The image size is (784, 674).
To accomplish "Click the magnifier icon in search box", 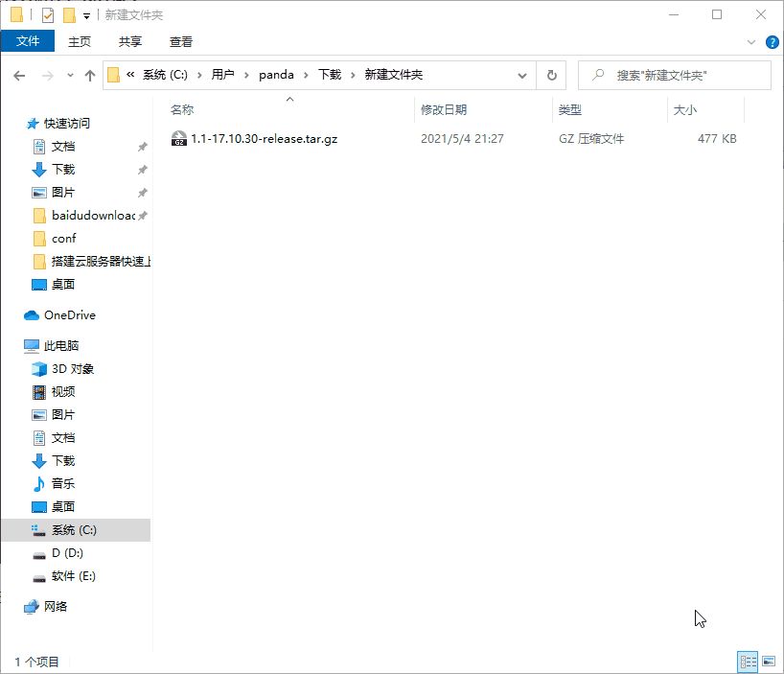I will (598, 75).
